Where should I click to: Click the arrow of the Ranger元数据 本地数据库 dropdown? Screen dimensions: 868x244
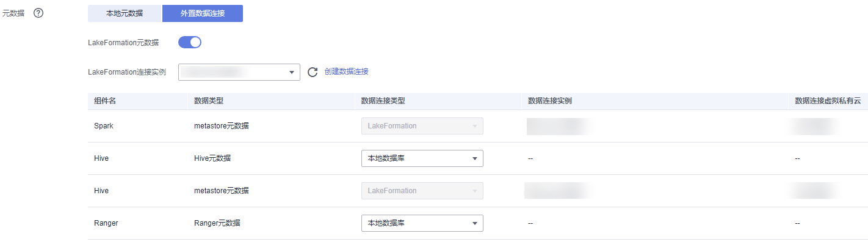coord(474,223)
